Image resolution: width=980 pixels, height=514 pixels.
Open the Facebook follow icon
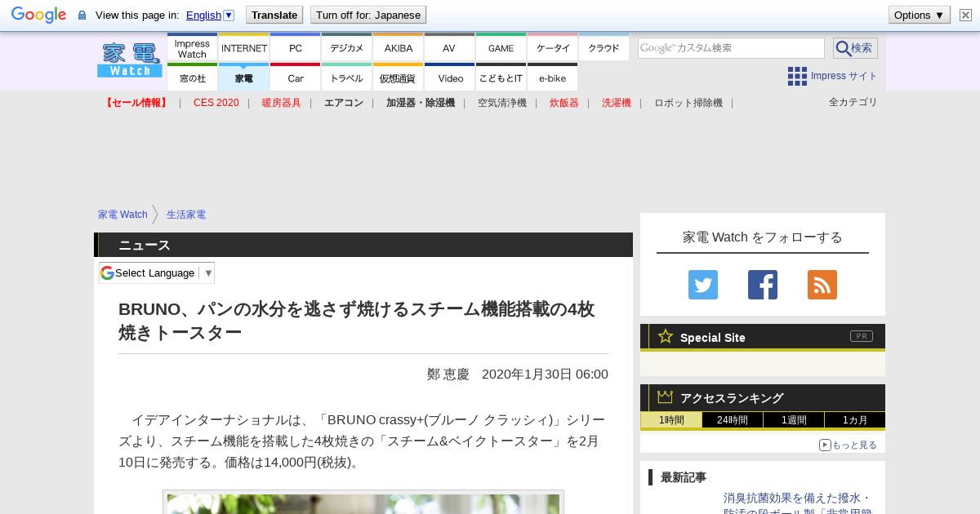tap(763, 285)
